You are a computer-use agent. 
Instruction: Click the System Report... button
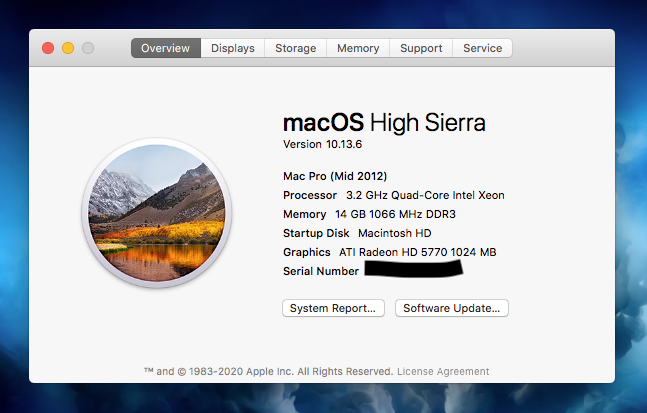[x=333, y=308]
